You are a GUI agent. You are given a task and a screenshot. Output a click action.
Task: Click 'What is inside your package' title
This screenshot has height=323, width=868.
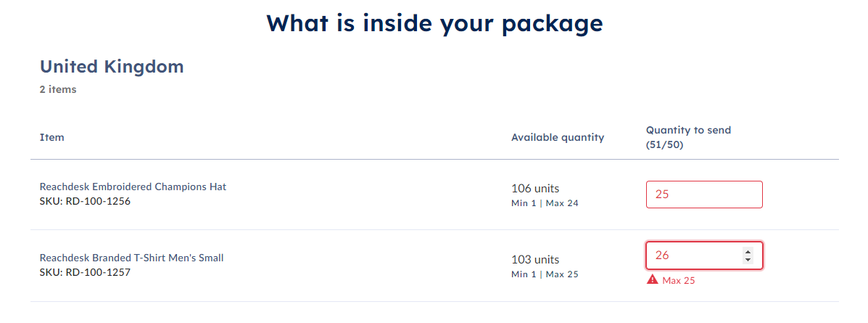click(434, 23)
